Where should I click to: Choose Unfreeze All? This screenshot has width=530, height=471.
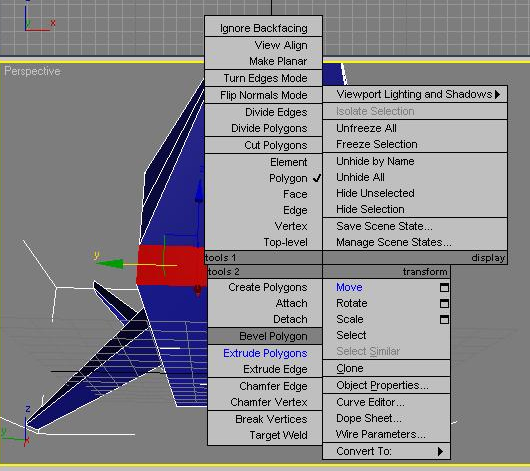click(415, 128)
